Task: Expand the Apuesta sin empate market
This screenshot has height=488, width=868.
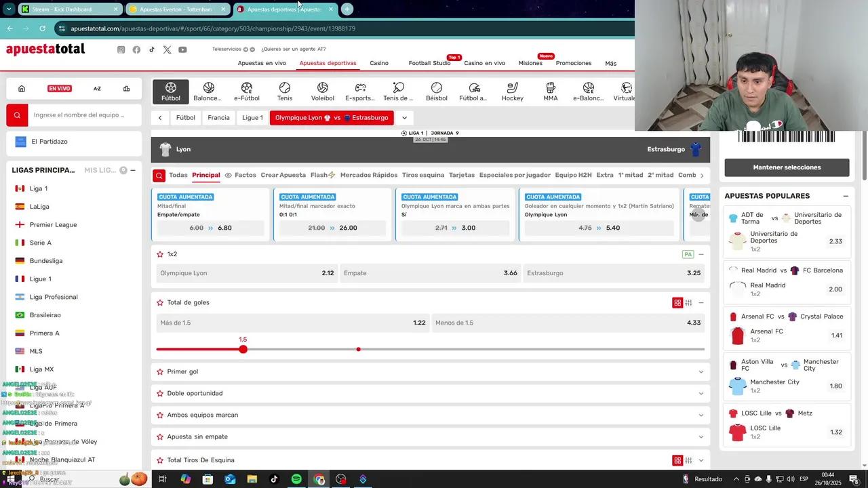Action: tap(701, 436)
